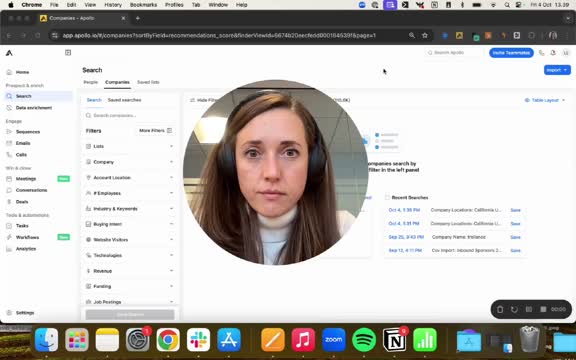Expand the Website Visitors filter
Viewport: 576px width, 360px height.
pyautogui.click(x=130, y=240)
